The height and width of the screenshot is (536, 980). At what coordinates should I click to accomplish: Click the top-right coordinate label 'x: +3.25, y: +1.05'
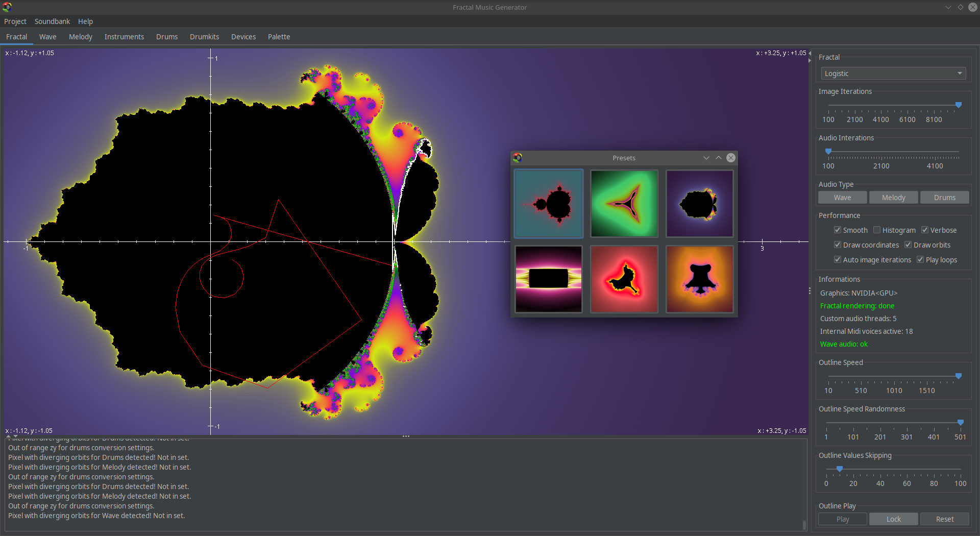pos(781,53)
